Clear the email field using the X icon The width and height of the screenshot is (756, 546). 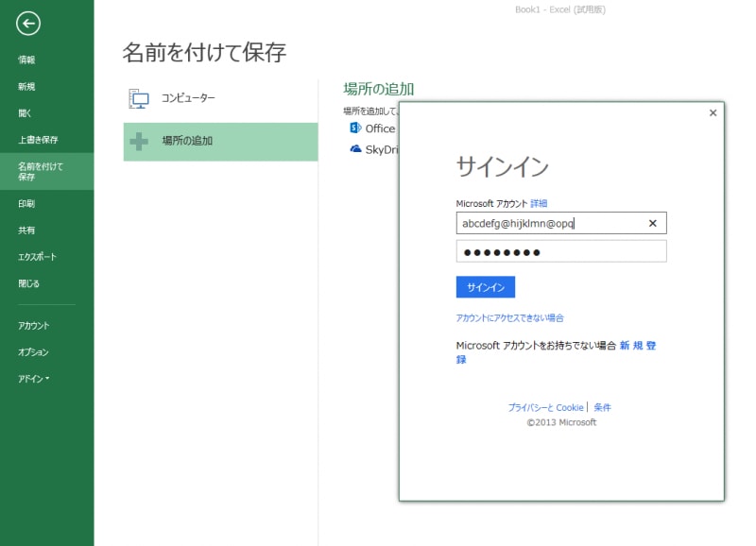click(652, 223)
